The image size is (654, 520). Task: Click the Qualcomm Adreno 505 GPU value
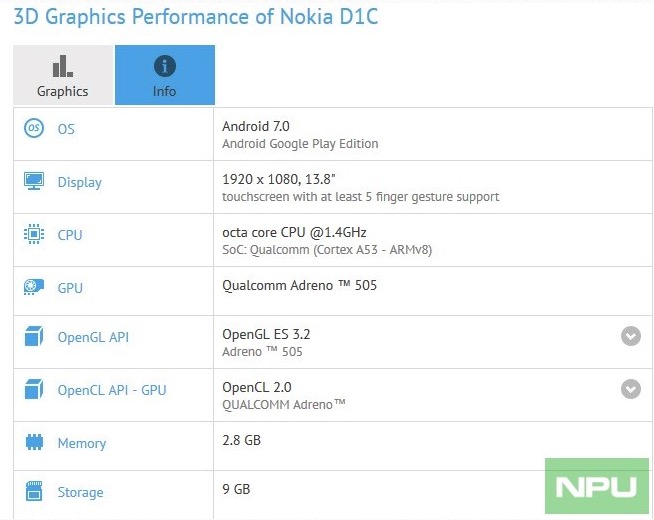tap(299, 286)
